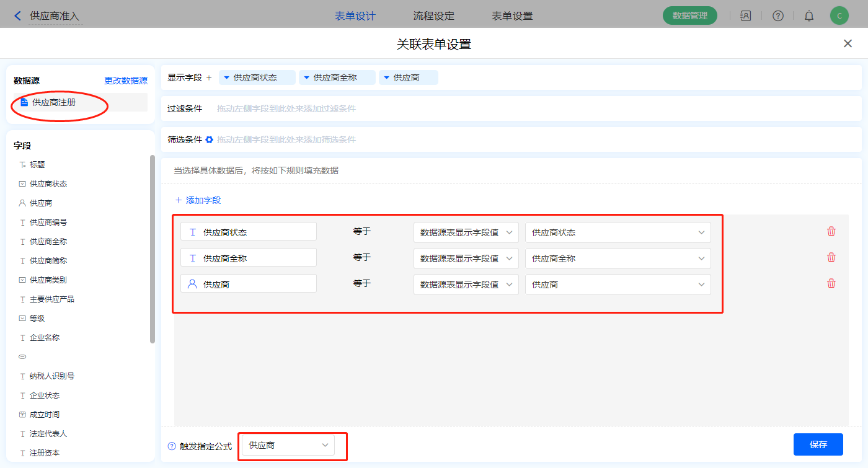Click the 筛选条件 settings gear icon
Screen dimensions: 868x468
[x=210, y=139]
